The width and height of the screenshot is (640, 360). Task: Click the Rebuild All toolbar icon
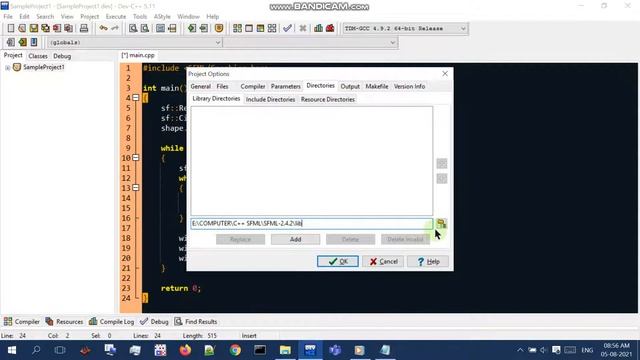click(x=272, y=28)
